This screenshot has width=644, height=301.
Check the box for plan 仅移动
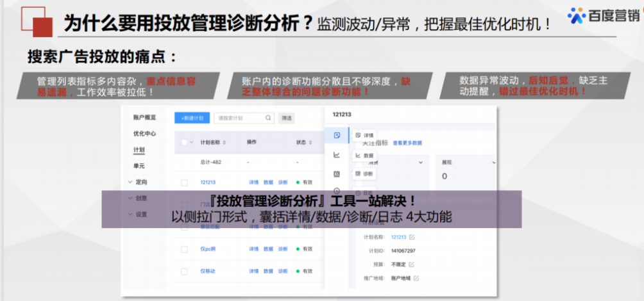[x=185, y=271]
